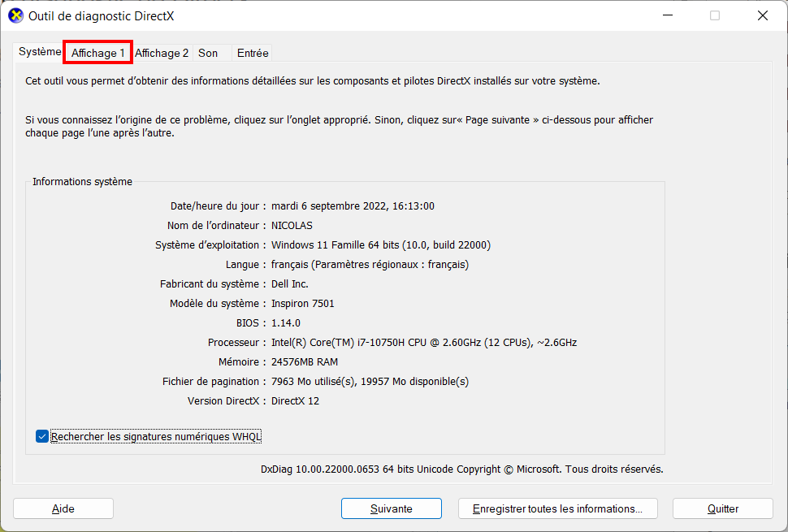Click the Version DirectX label
The height and width of the screenshot is (532, 788).
(227, 401)
